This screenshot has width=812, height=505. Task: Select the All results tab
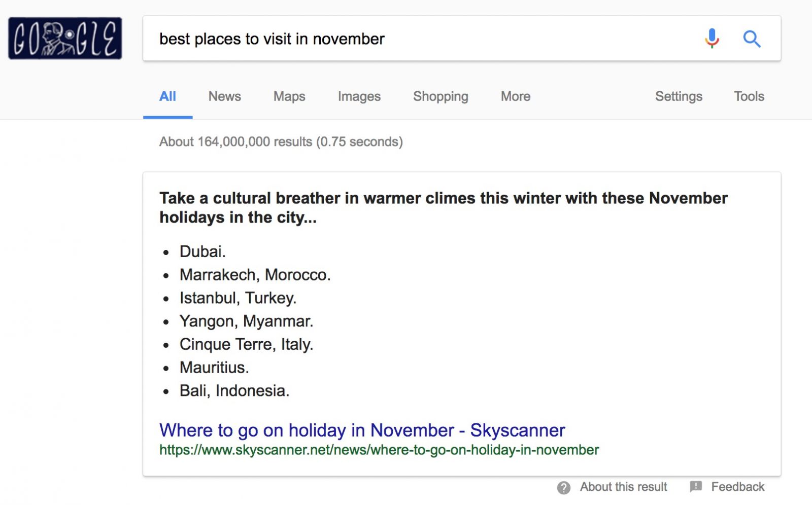click(x=167, y=96)
